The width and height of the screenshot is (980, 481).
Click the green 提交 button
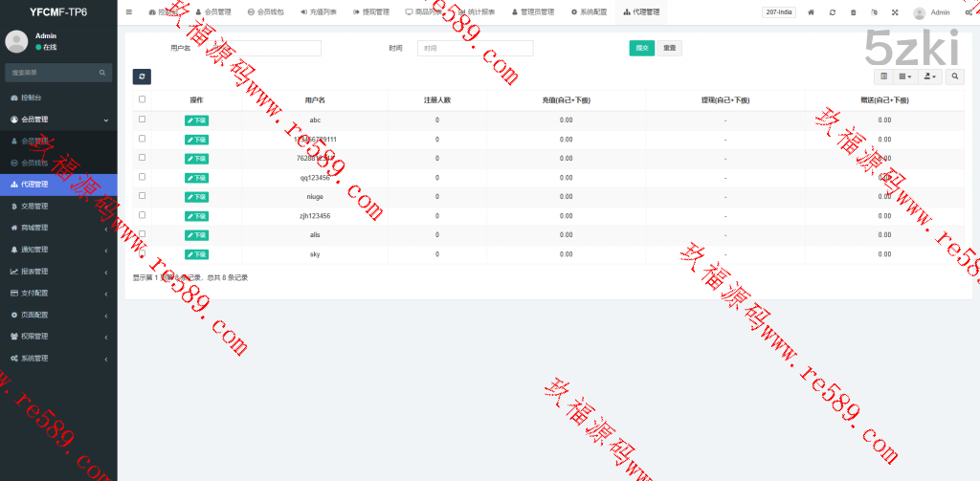pyautogui.click(x=641, y=48)
